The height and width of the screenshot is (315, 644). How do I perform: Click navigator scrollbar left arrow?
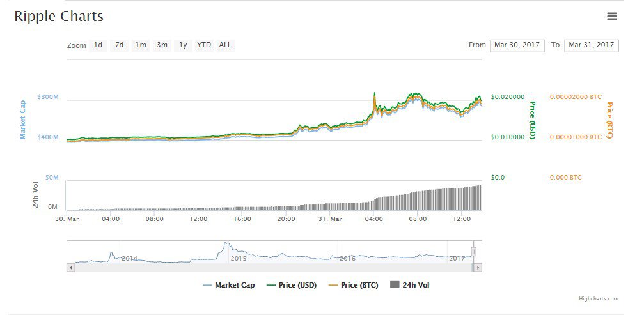(70, 268)
